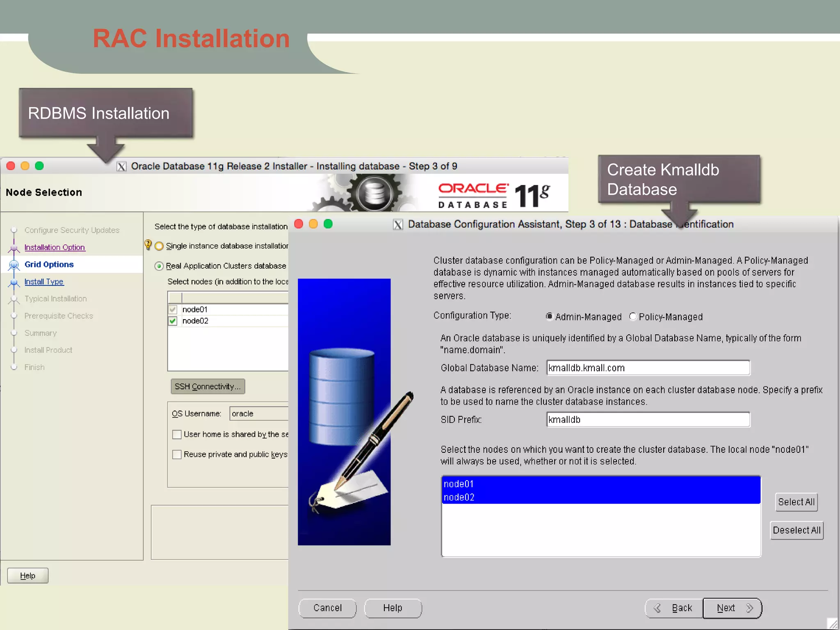The width and height of the screenshot is (840, 630).
Task: Toggle the node02 checkbox in installer
Action: (173, 321)
